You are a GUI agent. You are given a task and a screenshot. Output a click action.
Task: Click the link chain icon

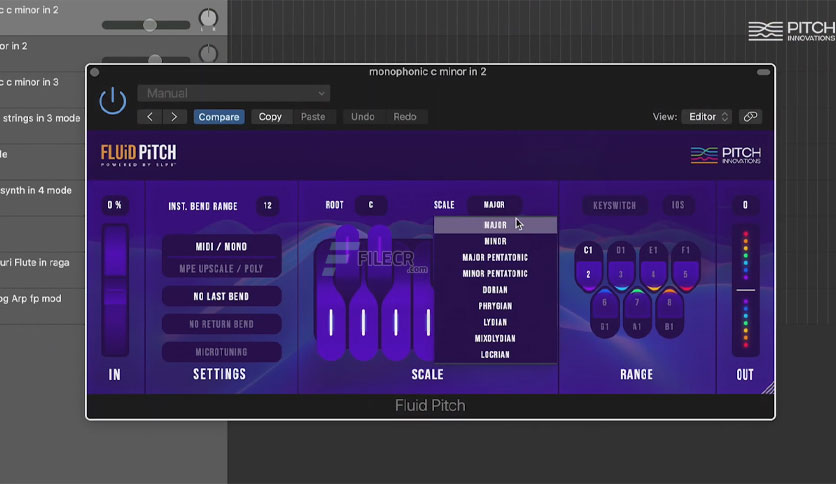[750, 117]
